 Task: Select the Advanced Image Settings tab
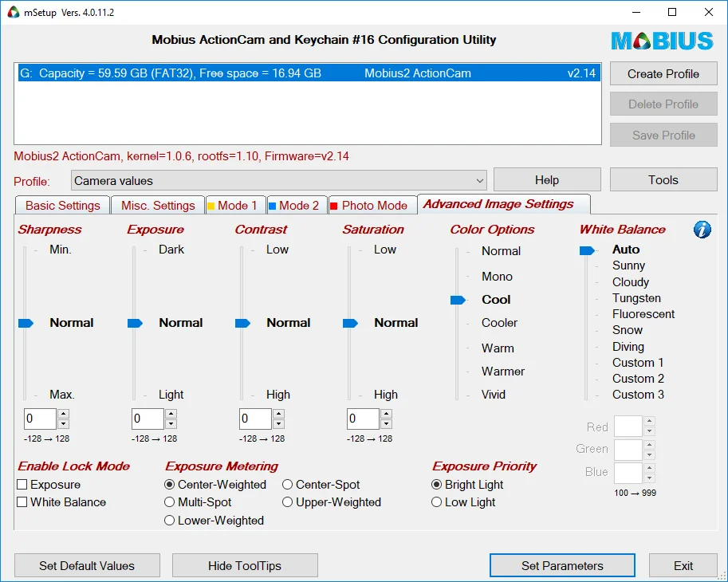[x=504, y=204]
